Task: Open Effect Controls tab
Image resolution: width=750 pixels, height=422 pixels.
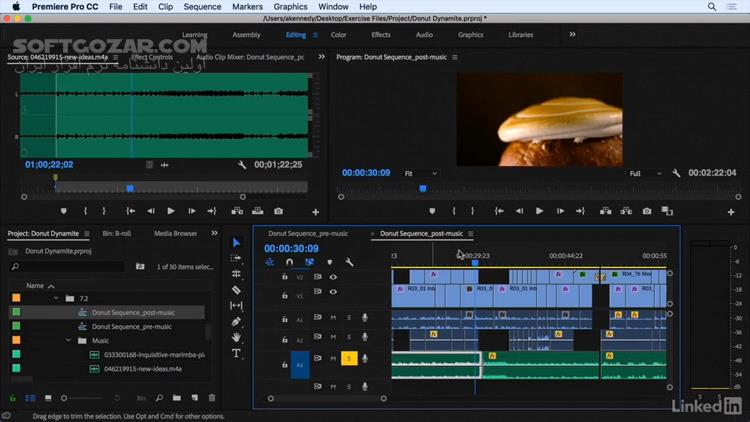Action: 152,57
